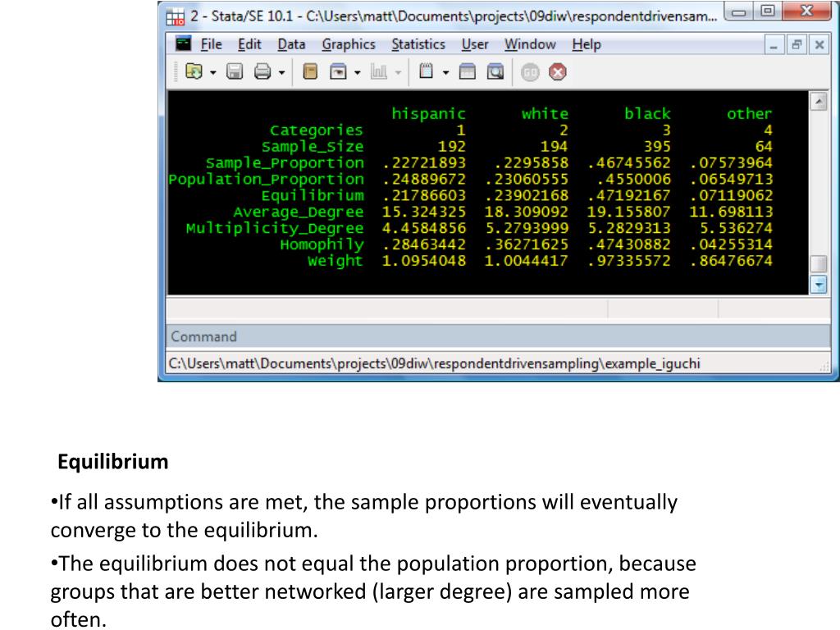Image resolution: width=840 pixels, height=630 pixels.
Task: Click the Data Browser magnifier icon
Action: click(x=495, y=71)
